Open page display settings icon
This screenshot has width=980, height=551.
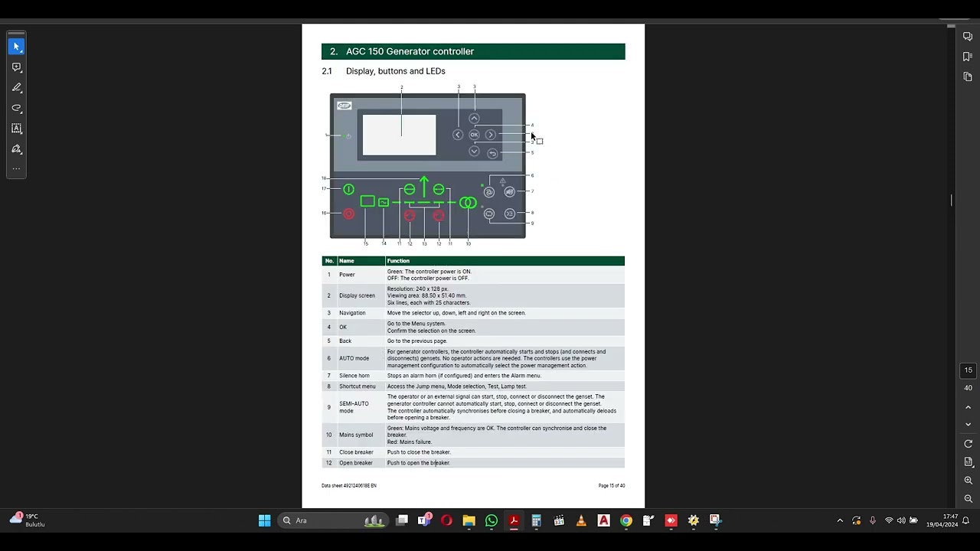pyautogui.click(x=968, y=462)
